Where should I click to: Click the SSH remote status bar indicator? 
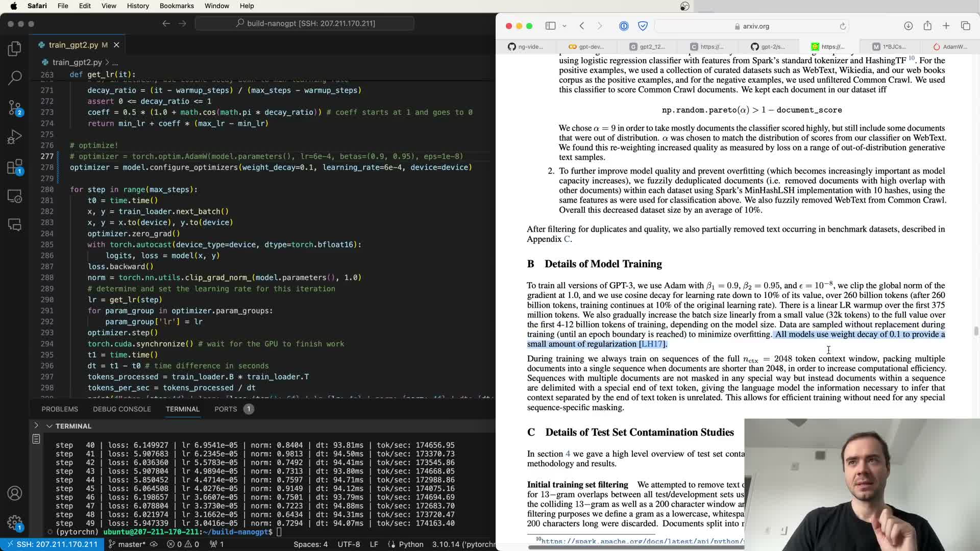click(52, 544)
